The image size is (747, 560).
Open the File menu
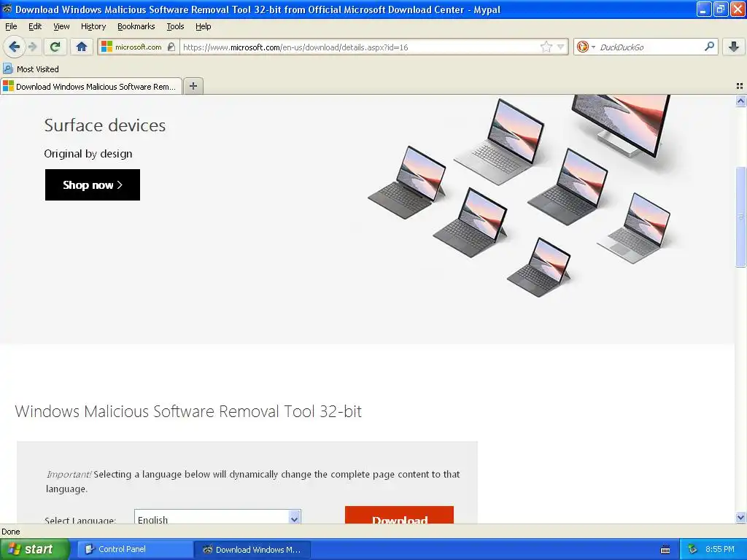(x=11, y=26)
